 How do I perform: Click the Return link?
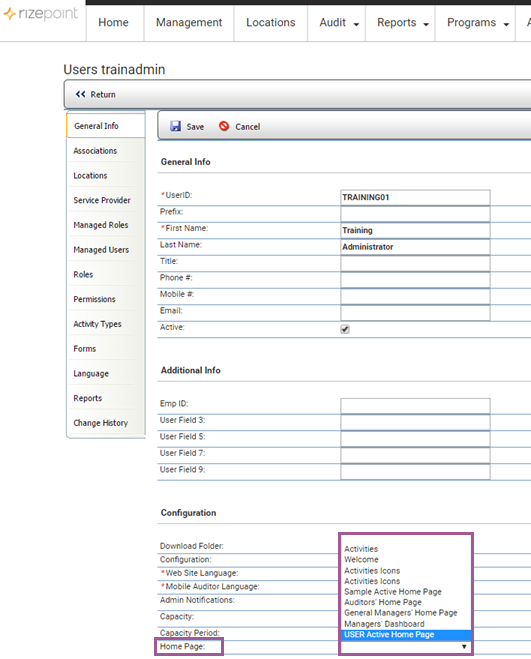click(103, 95)
